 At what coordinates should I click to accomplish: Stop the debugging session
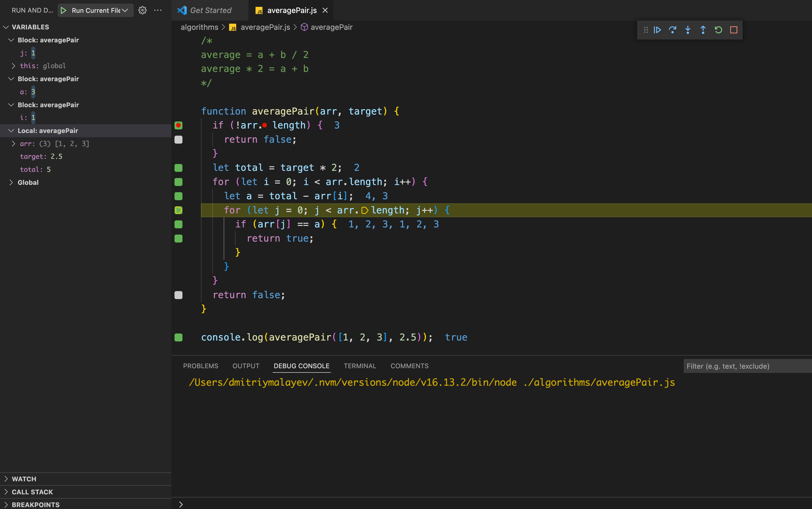734,30
